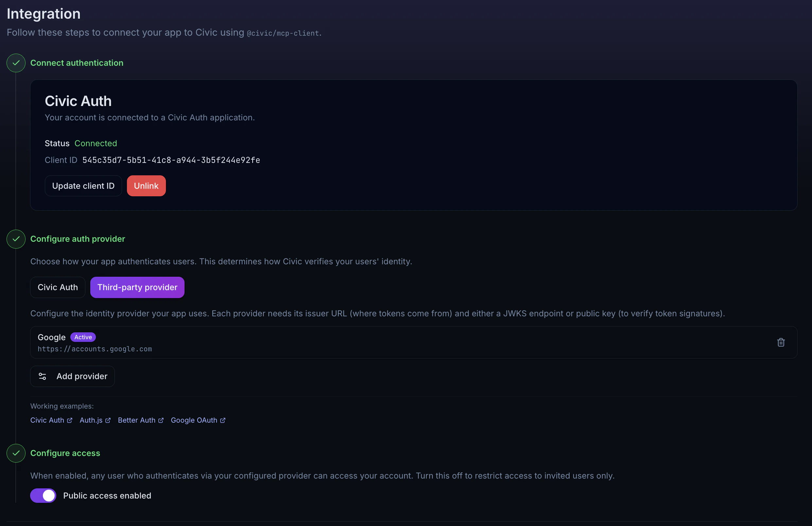Open Google OAuth via its external link icon
Screen dimensions: 812x526
point(223,420)
